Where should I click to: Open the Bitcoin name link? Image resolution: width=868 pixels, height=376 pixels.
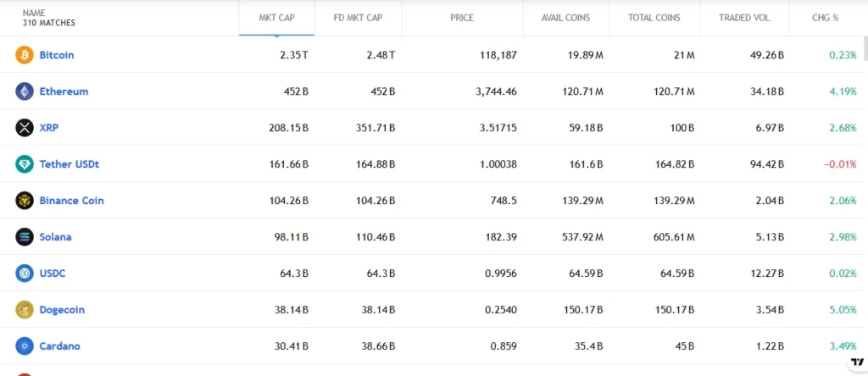tap(57, 55)
